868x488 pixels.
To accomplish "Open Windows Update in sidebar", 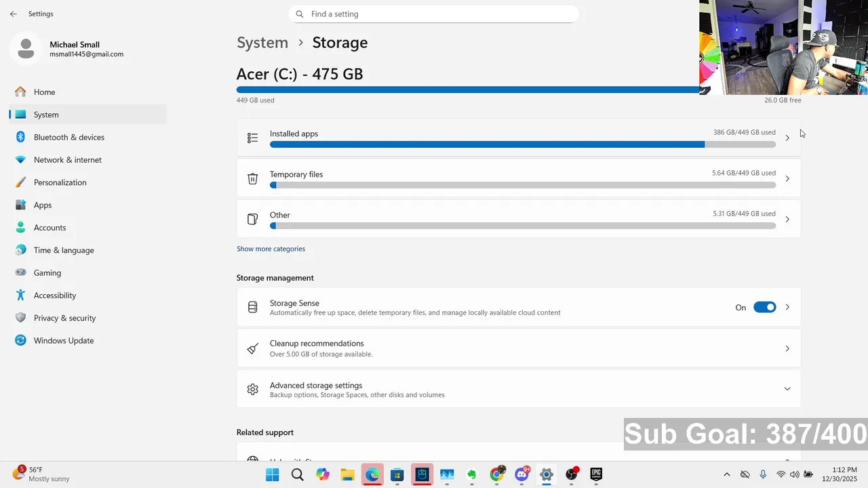I will [64, 340].
